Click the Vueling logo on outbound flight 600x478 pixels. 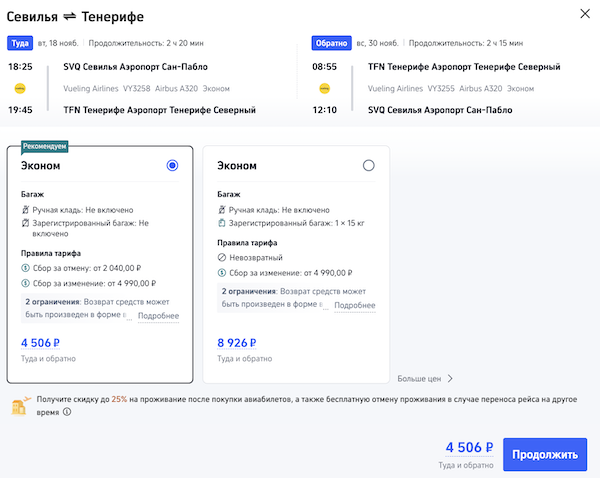tap(19, 88)
